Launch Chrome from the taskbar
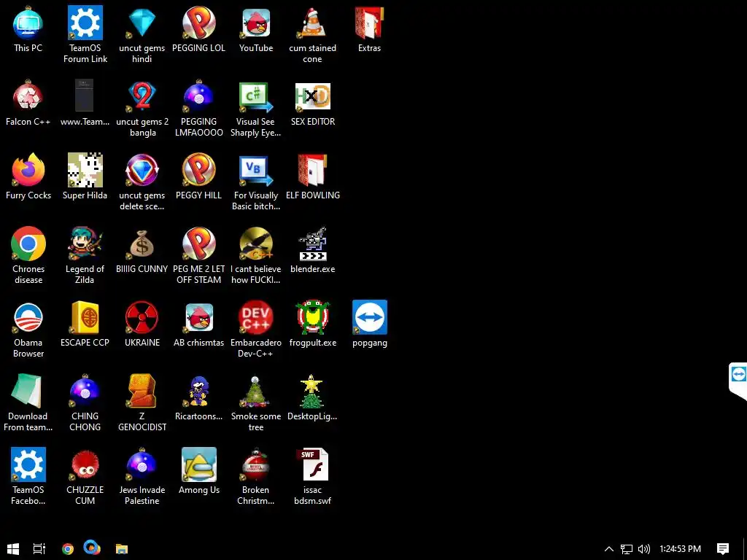747x560 pixels. (68, 548)
